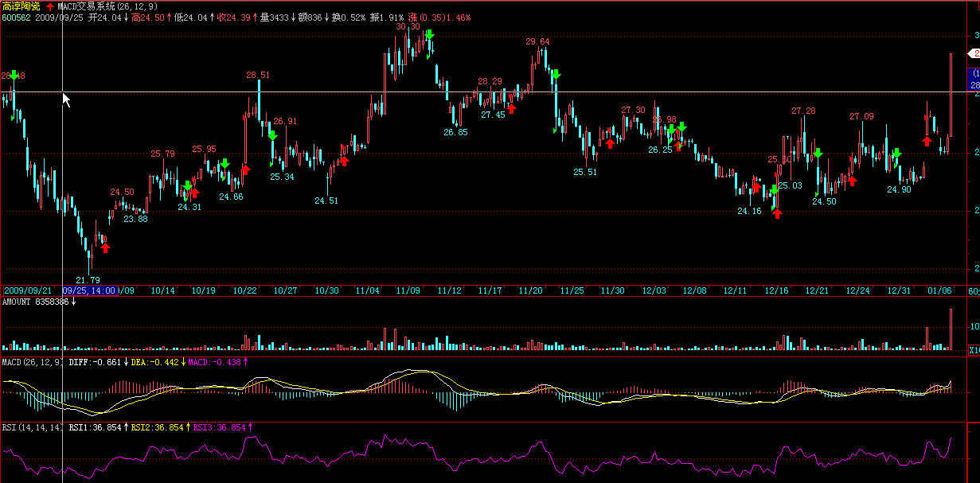
Task: Select the 10/22 date on the time axis
Action: [x=245, y=290]
